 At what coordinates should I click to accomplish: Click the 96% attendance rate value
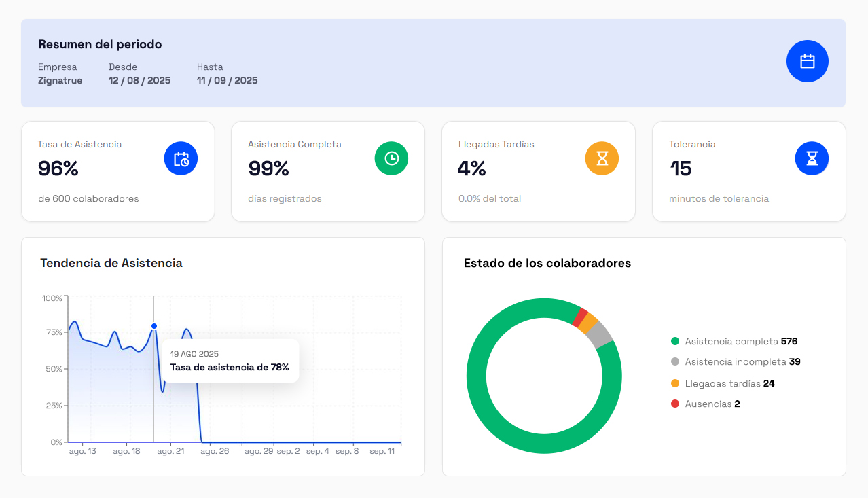tap(58, 168)
